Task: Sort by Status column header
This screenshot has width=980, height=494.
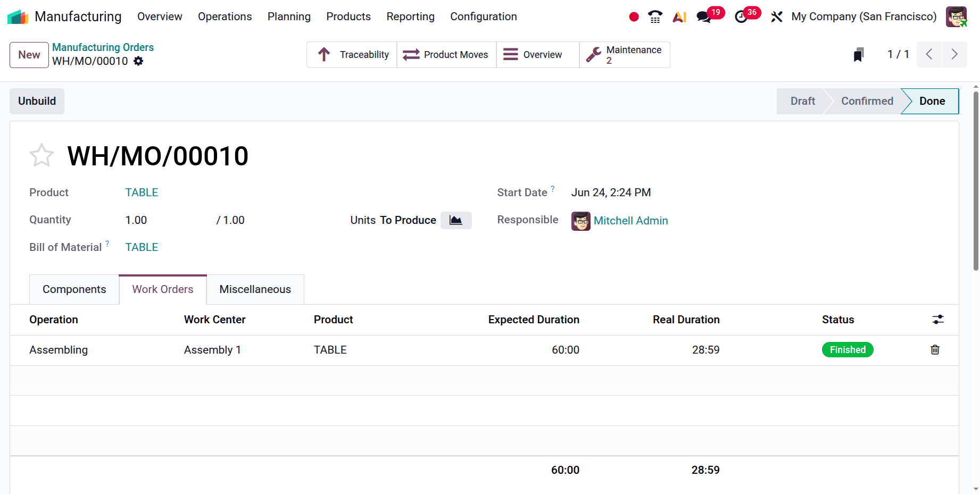Action: [838, 320]
